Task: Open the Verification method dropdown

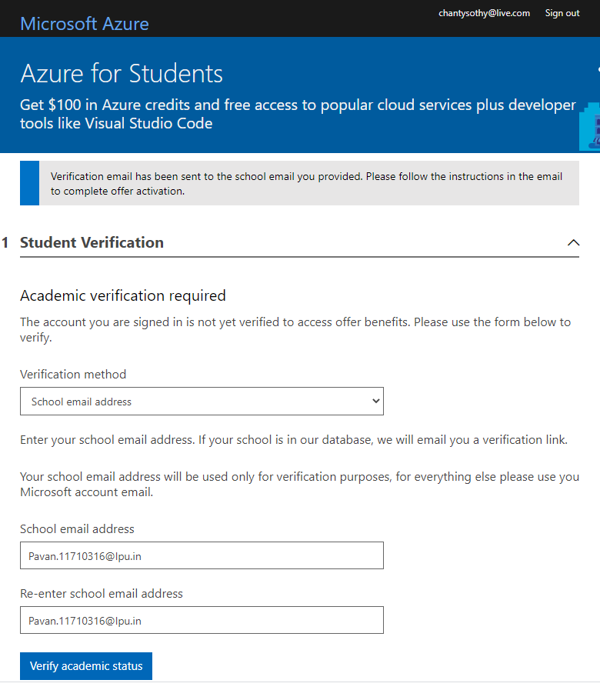Action: [202, 401]
